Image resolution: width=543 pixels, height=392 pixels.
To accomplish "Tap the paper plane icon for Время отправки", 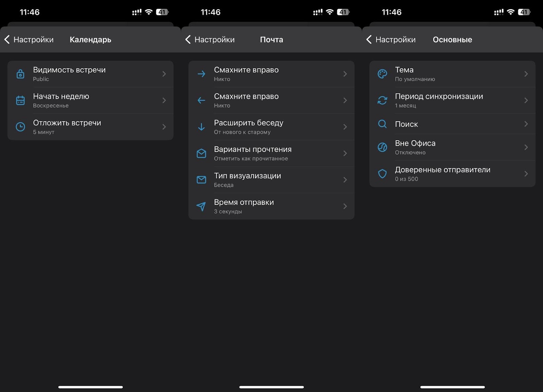I will click(201, 206).
